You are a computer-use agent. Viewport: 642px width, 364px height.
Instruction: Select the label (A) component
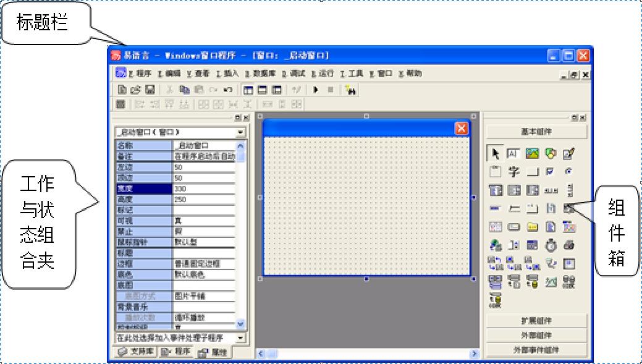point(513,153)
